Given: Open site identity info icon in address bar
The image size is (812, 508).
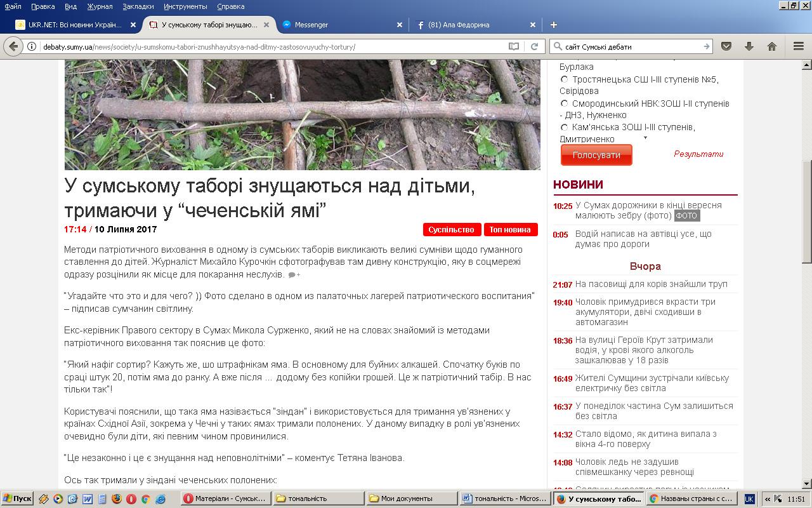Looking at the screenshot, I should click(31, 46).
